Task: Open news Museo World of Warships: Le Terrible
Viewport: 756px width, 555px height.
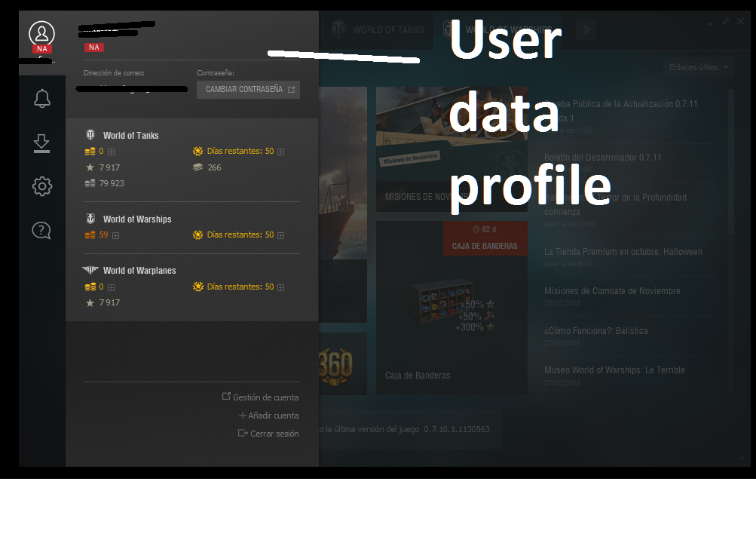Action: [x=615, y=369]
